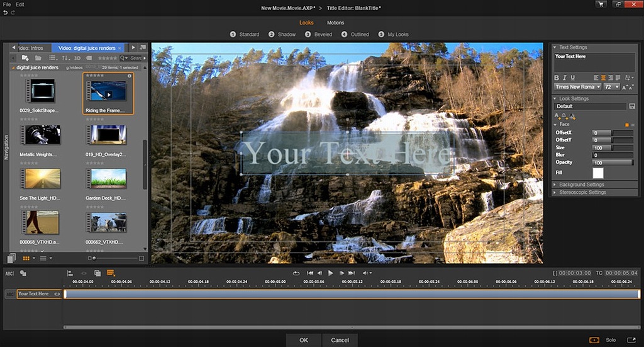Save the current look with disk icon
The width and height of the screenshot is (644, 347).
(x=632, y=106)
